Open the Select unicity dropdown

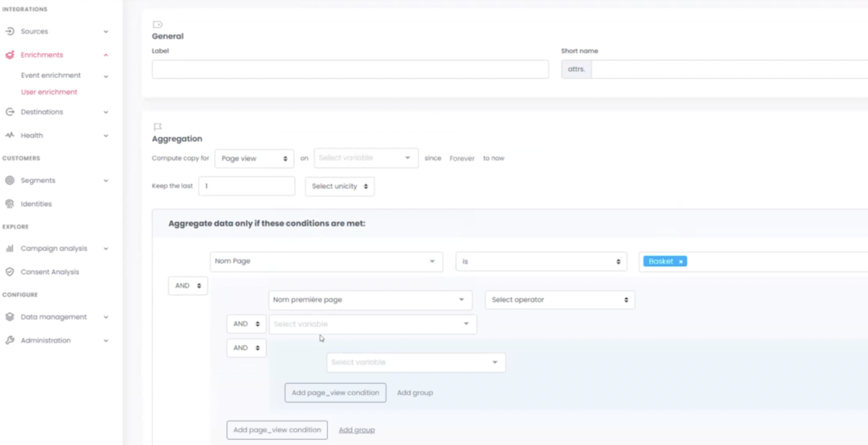pyautogui.click(x=339, y=186)
